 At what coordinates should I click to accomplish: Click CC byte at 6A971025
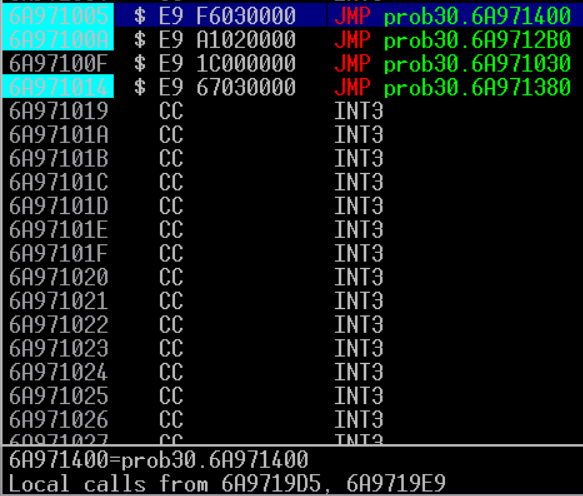171,396
